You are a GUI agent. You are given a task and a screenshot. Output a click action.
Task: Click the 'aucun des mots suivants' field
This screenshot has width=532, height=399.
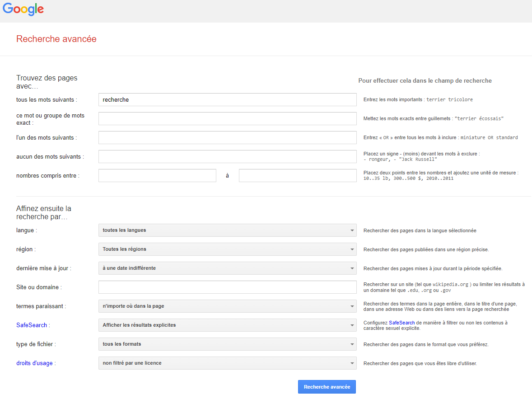click(x=227, y=156)
